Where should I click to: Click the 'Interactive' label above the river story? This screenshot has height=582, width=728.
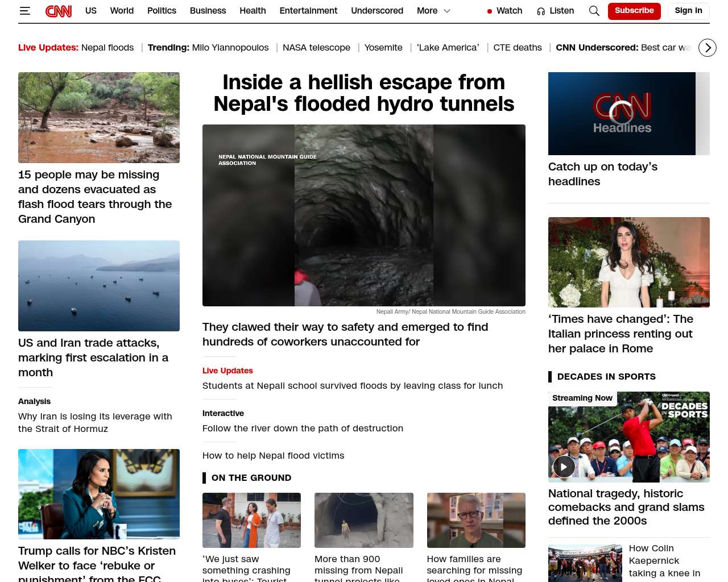[223, 413]
